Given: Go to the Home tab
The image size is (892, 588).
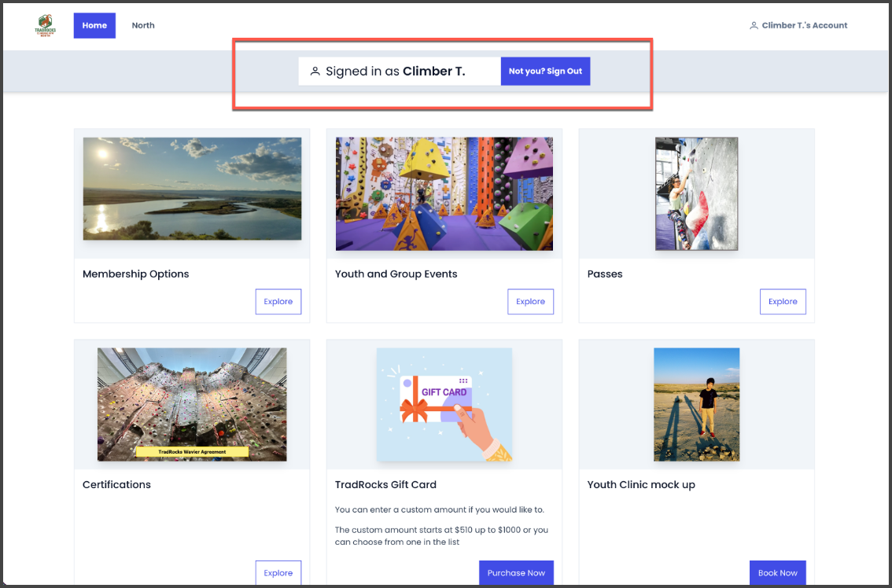Looking at the screenshot, I should [94, 26].
